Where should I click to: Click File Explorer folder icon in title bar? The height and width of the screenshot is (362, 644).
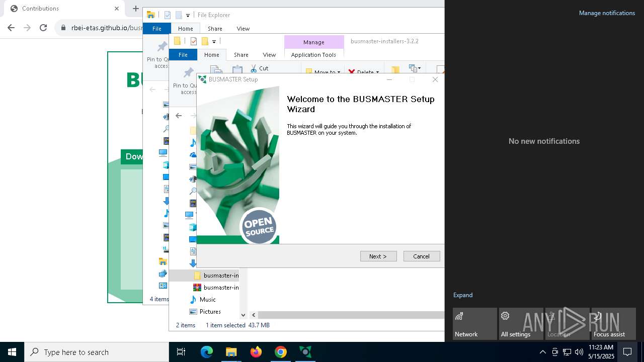150,15
